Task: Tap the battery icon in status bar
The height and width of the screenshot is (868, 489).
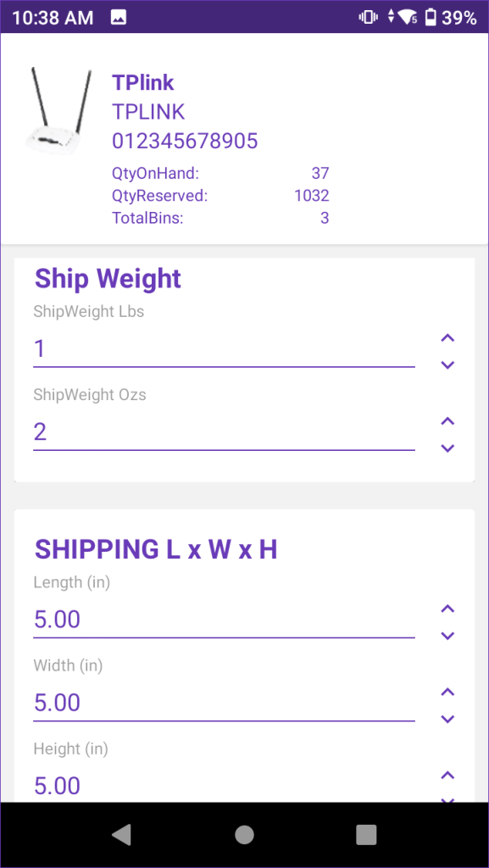Action: [431, 18]
